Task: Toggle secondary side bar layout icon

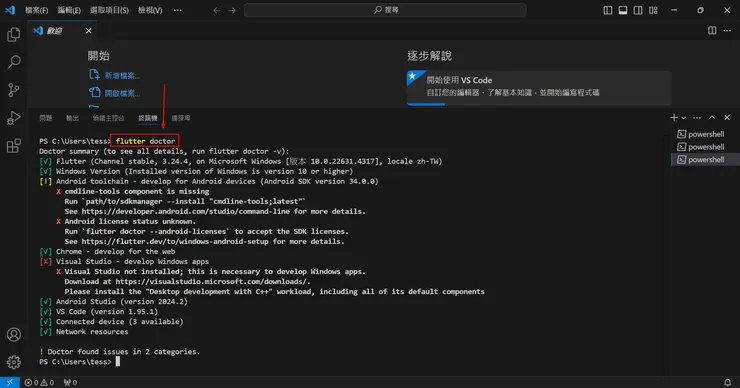Action: pyautogui.click(x=638, y=10)
